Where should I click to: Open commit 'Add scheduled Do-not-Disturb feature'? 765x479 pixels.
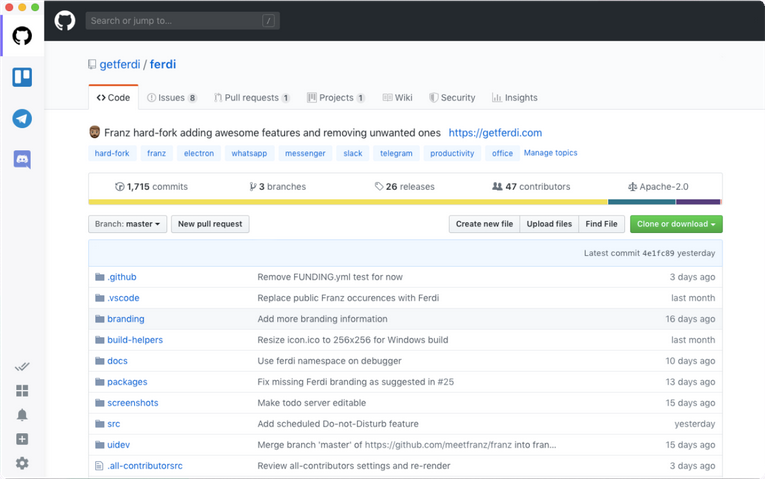338,424
